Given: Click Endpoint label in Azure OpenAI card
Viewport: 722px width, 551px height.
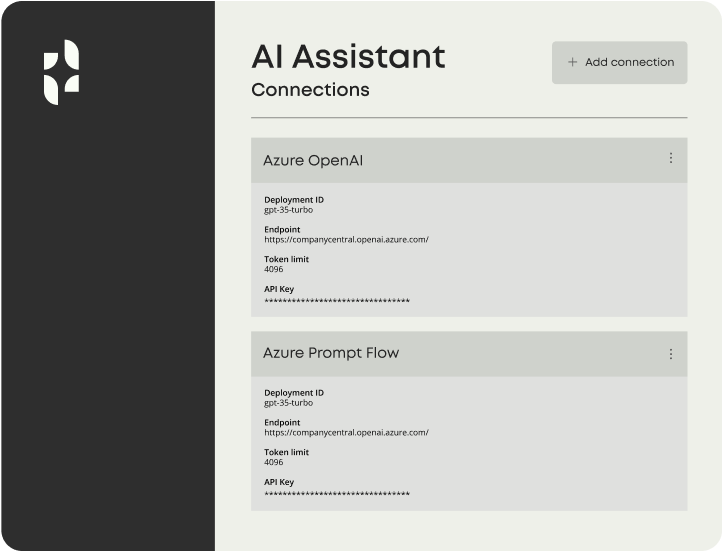Looking at the screenshot, I should pos(282,229).
